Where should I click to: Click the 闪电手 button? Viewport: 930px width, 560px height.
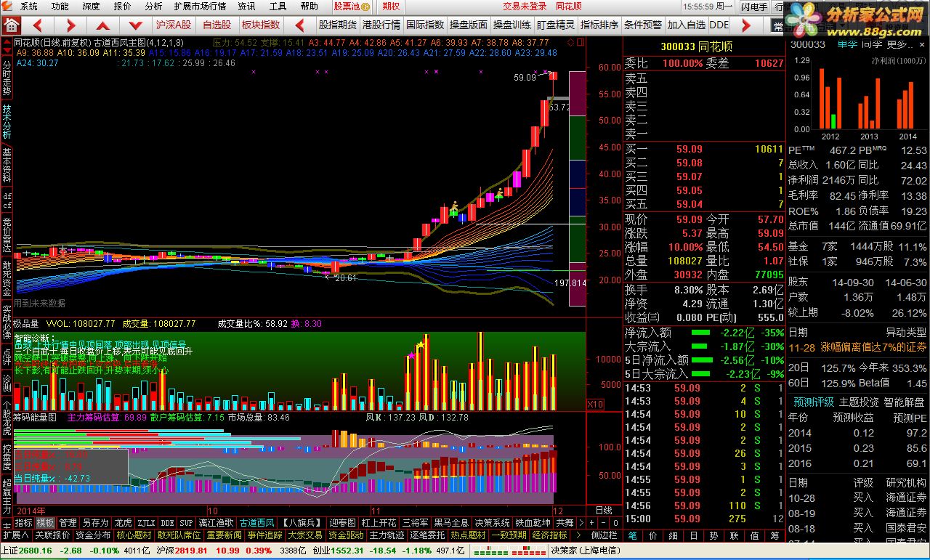pos(754,7)
